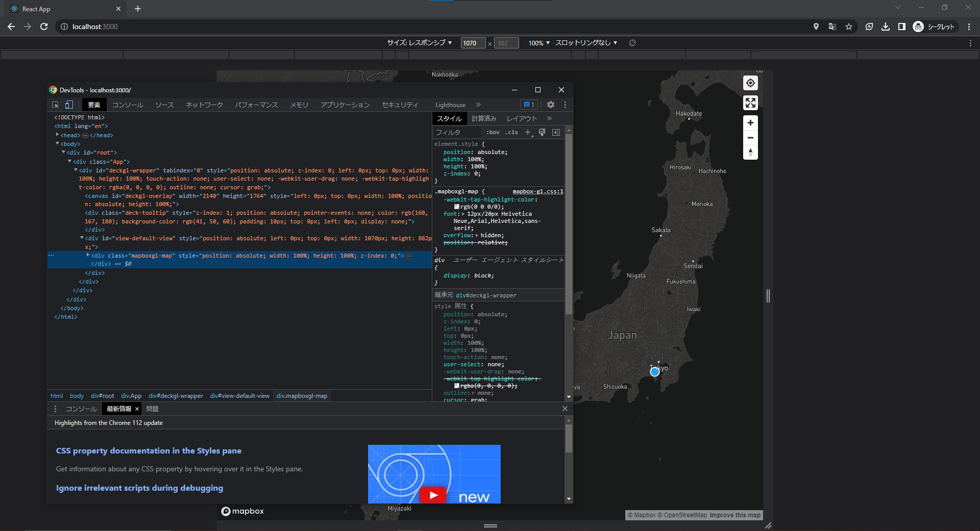Toggle :hov pseudo-class states in Styles pane

point(493,132)
